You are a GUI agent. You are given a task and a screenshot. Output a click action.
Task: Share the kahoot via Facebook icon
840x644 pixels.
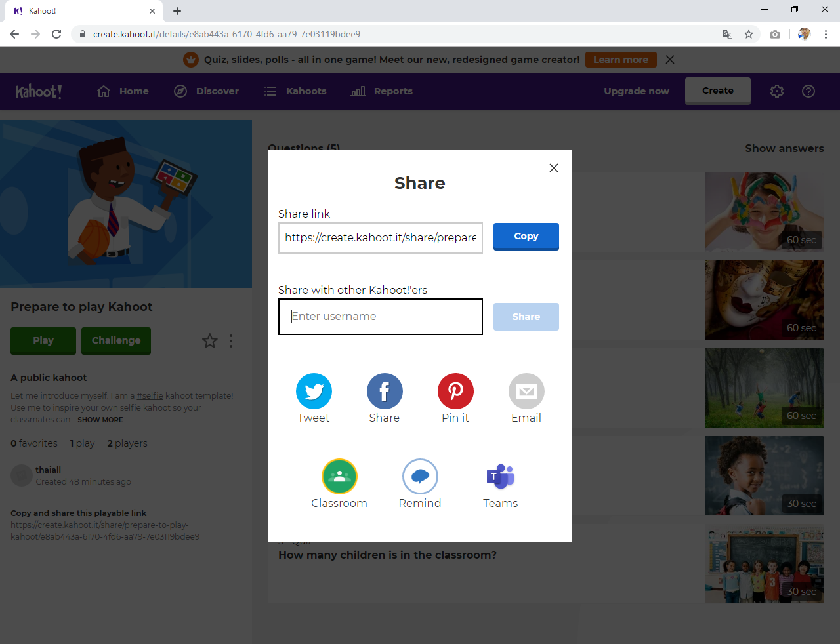(385, 392)
